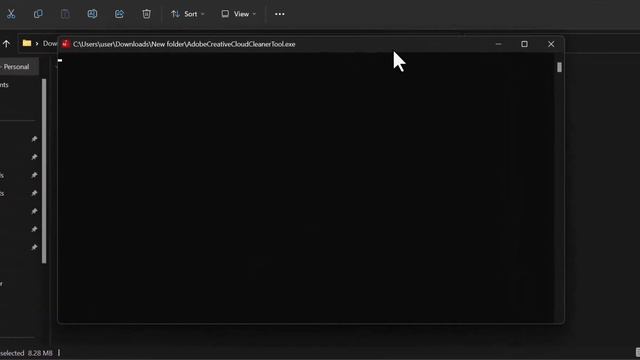
Task: Click the Share icon in File Explorer toolbar
Action: tap(119, 14)
